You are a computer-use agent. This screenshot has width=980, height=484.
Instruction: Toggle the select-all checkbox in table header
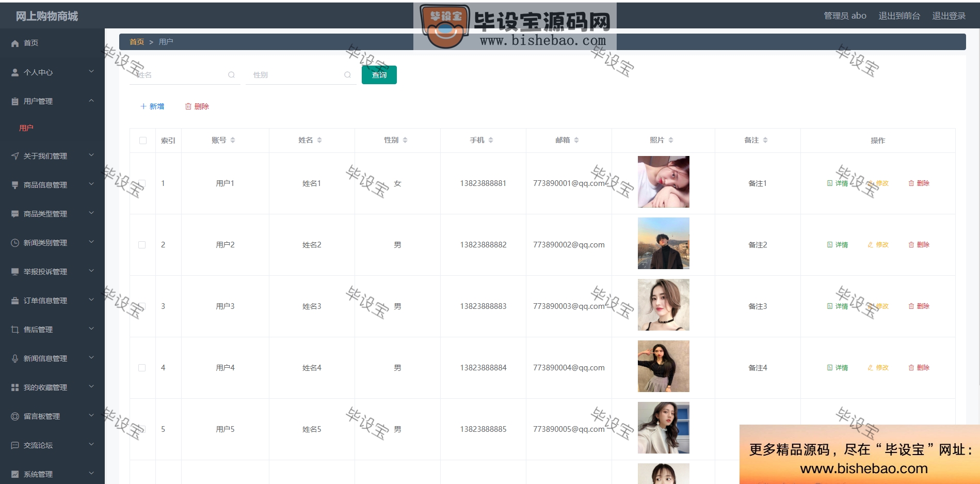point(143,140)
